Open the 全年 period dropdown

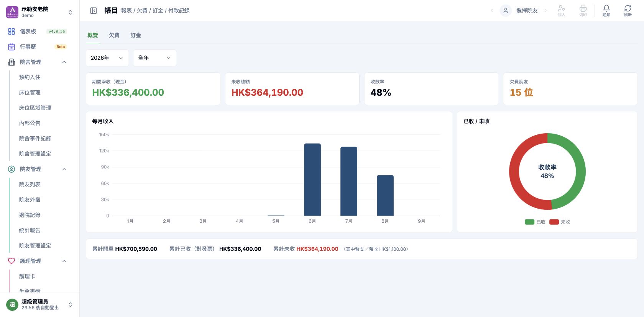click(155, 58)
